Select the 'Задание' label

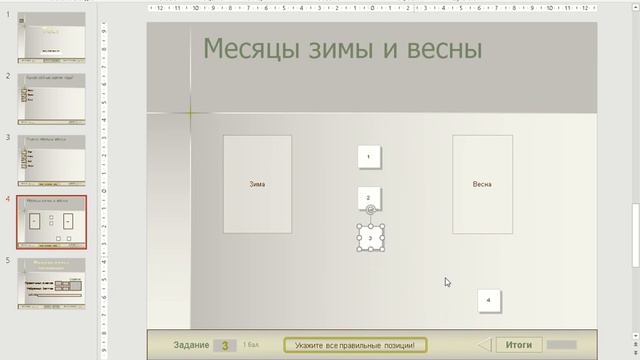191,345
